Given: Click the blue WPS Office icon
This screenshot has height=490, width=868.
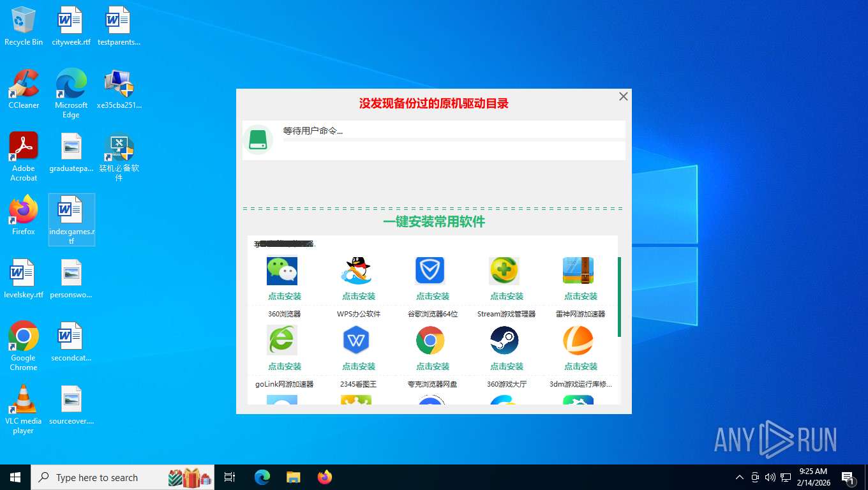Looking at the screenshot, I should [356, 340].
